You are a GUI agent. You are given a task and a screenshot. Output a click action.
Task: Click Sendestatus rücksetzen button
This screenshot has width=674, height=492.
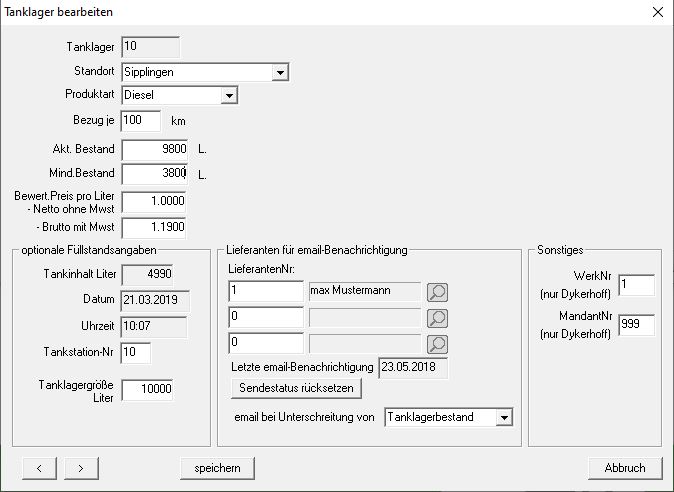(x=296, y=388)
